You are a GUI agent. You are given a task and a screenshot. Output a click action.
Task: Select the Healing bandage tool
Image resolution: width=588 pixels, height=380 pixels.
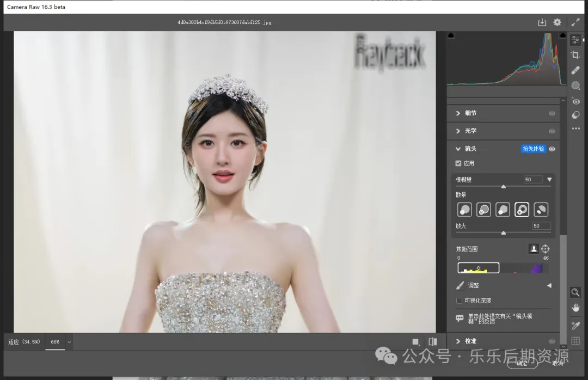(575, 70)
